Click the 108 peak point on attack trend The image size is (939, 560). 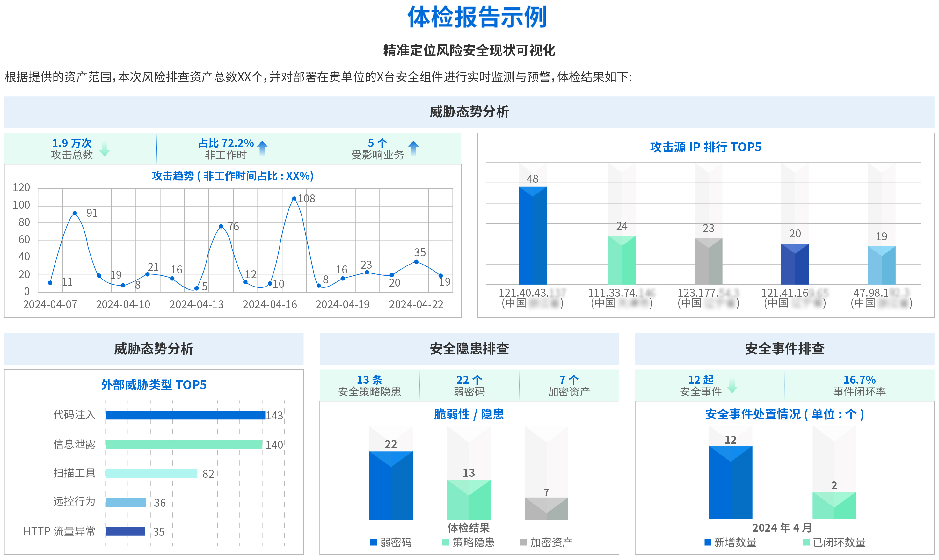click(294, 199)
